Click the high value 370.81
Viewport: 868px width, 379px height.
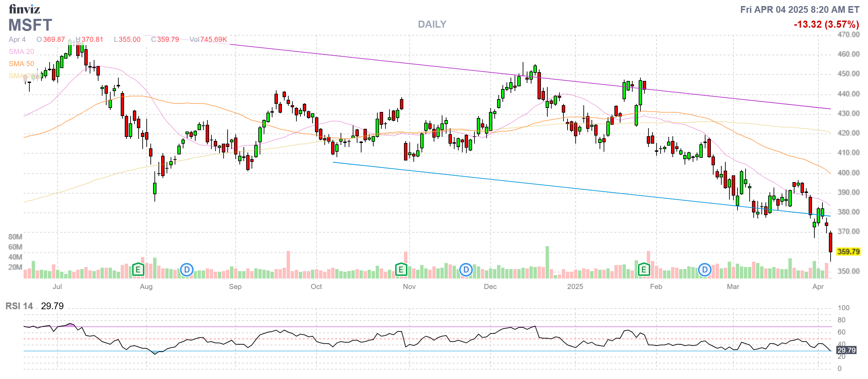(92, 39)
